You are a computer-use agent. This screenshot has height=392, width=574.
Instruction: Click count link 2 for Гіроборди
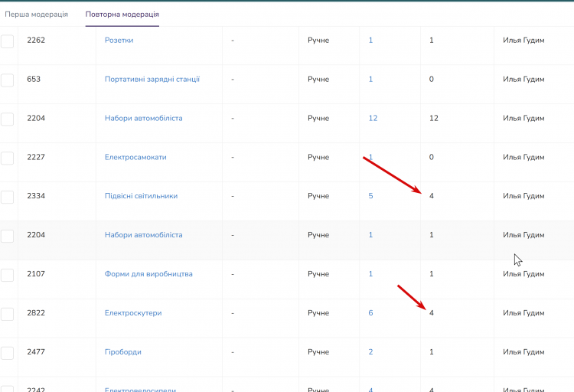pyautogui.click(x=370, y=352)
